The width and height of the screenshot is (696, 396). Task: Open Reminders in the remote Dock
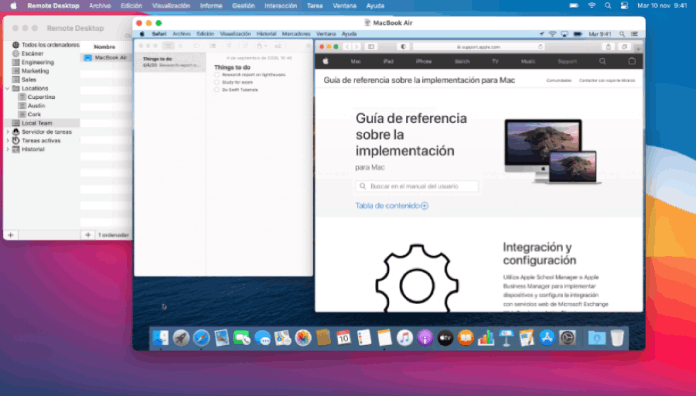click(x=364, y=338)
